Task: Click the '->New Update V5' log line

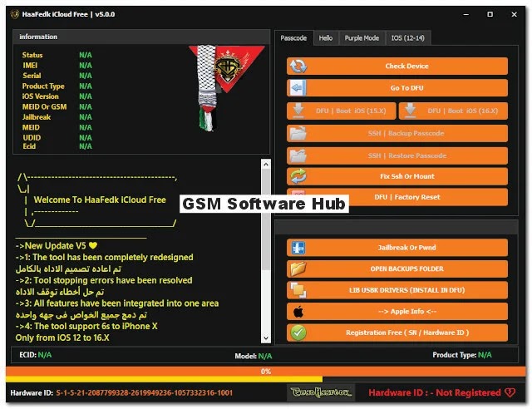Action: tap(57, 246)
